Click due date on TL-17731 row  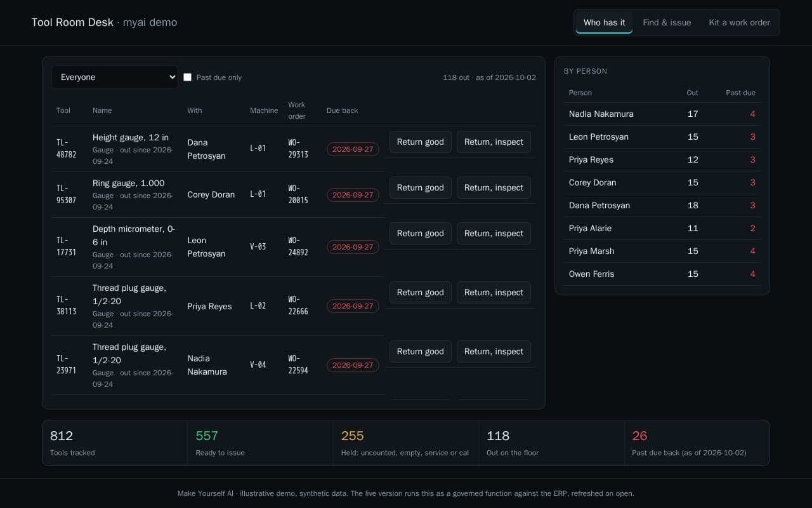pos(353,247)
